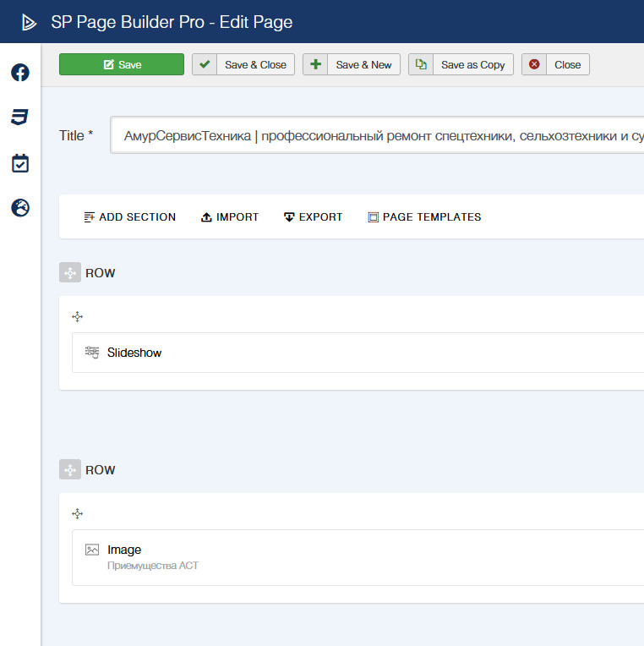Open the CSS3 icon in the sidebar

20,118
